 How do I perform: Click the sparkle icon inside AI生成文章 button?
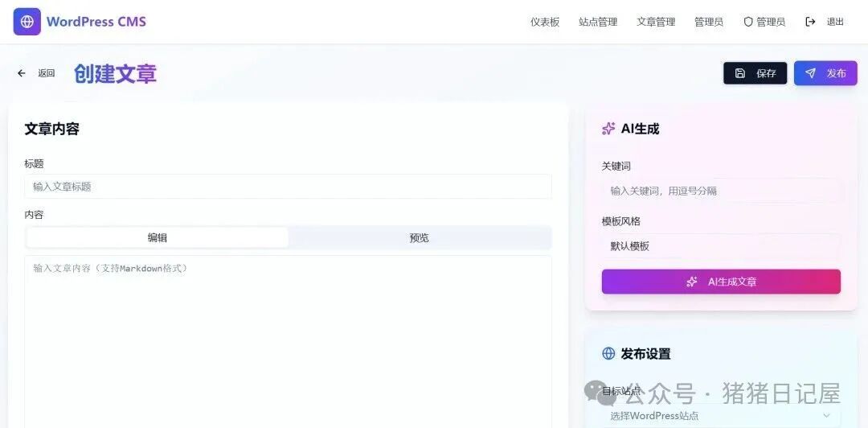(x=692, y=282)
